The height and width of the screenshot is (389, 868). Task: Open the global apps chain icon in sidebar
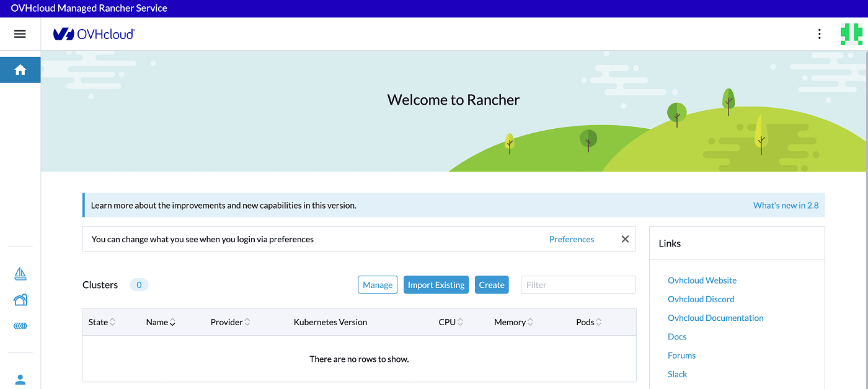(20, 326)
